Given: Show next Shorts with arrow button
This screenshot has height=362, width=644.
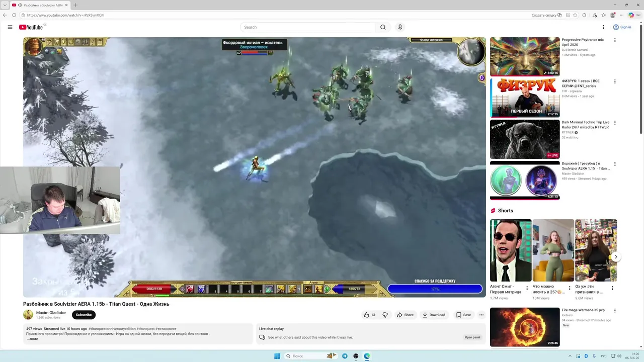Looking at the screenshot, I should [616, 257].
